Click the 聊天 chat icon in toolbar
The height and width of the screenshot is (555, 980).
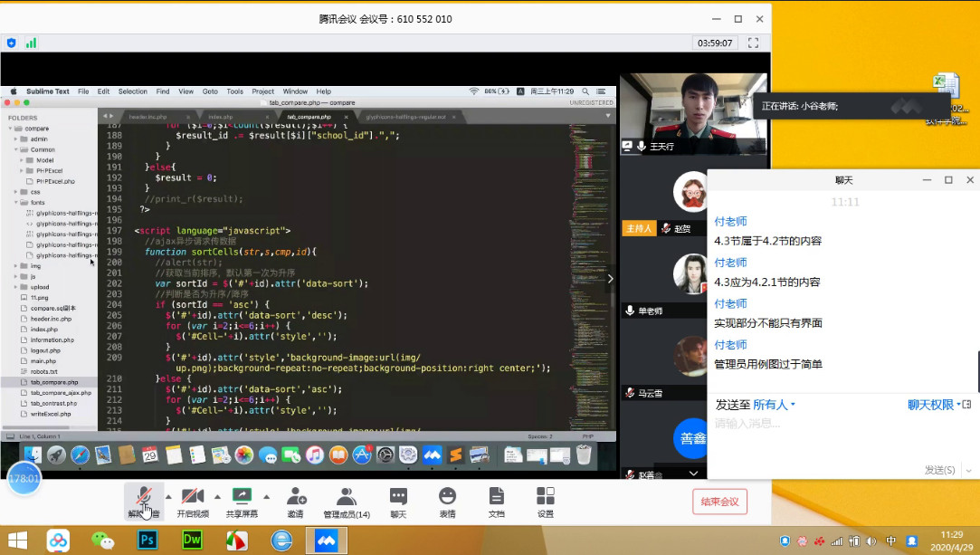point(398,497)
